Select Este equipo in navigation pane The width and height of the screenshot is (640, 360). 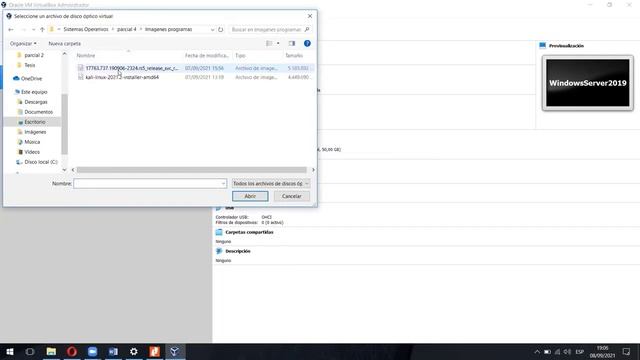point(34,92)
